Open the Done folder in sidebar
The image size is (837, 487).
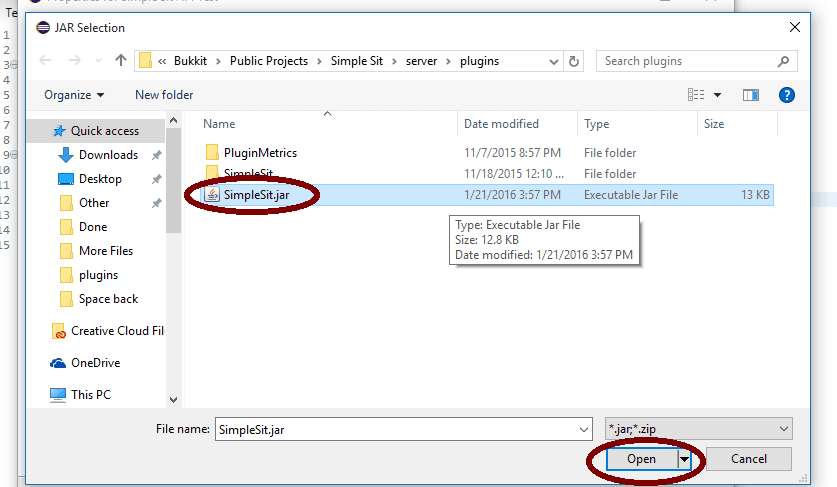(93, 227)
